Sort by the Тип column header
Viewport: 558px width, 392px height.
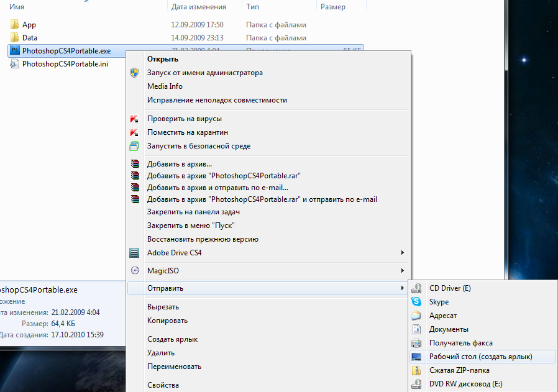pyautogui.click(x=252, y=6)
